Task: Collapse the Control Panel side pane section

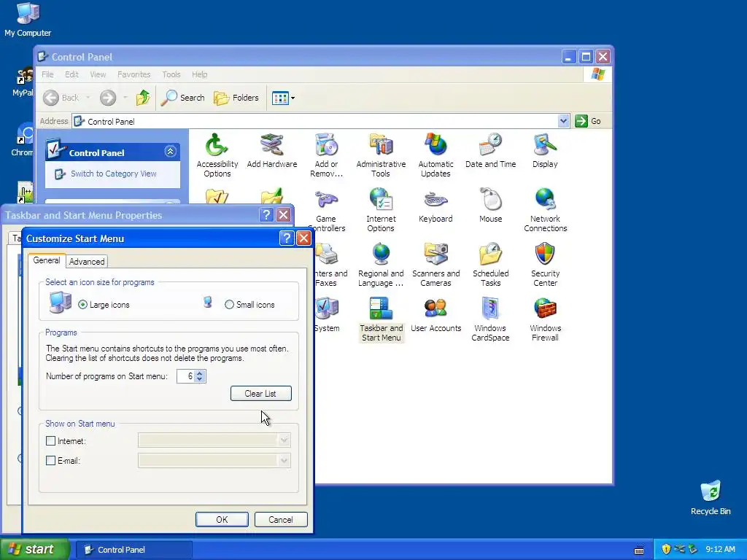Action: pos(170,152)
